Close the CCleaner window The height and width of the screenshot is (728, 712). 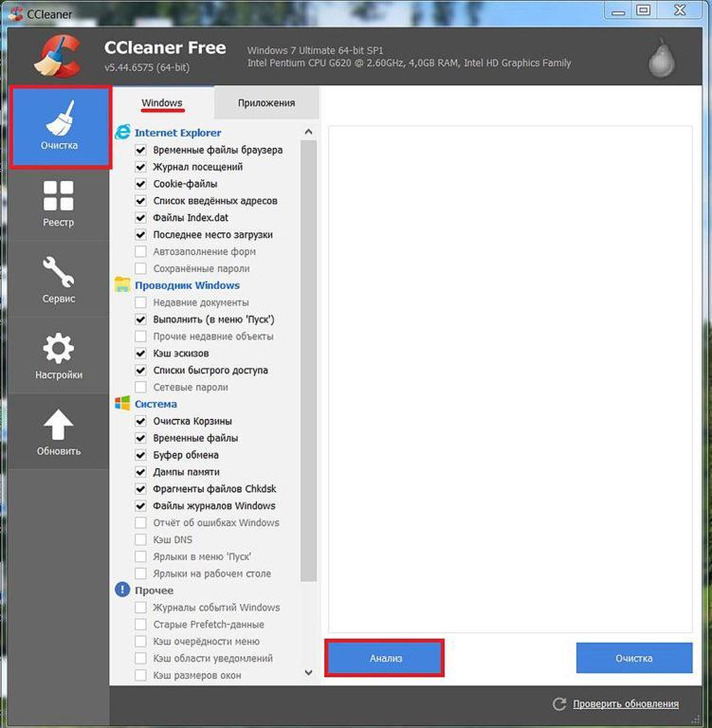(680, 10)
